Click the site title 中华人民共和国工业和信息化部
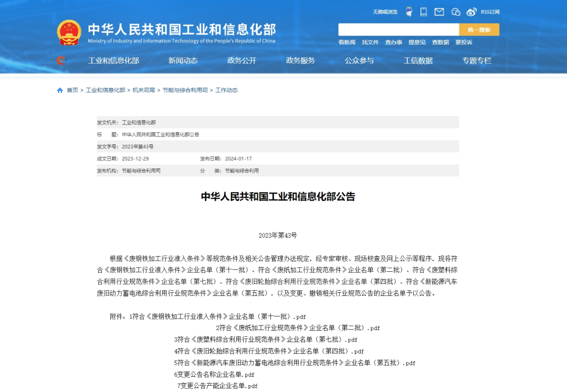This screenshot has width=567, height=392. (182, 29)
